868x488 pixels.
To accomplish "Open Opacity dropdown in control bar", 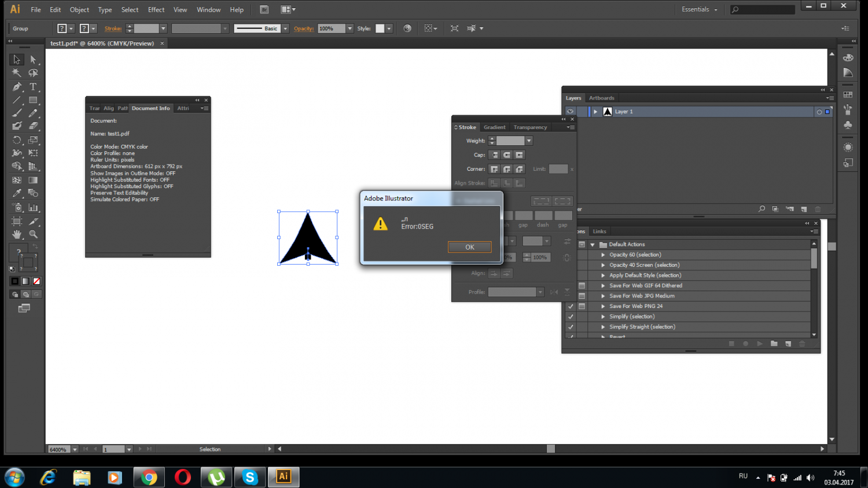I will tap(350, 28).
